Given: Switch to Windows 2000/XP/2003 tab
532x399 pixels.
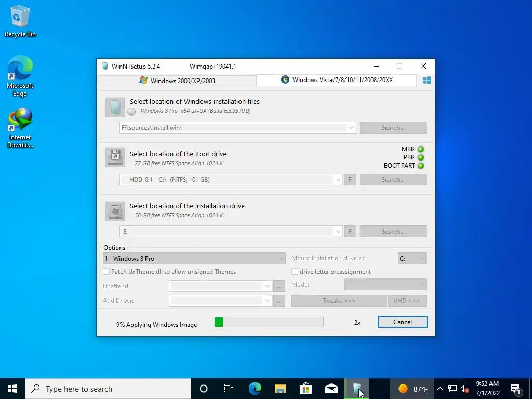Looking at the screenshot, I should tap(177, 81).
